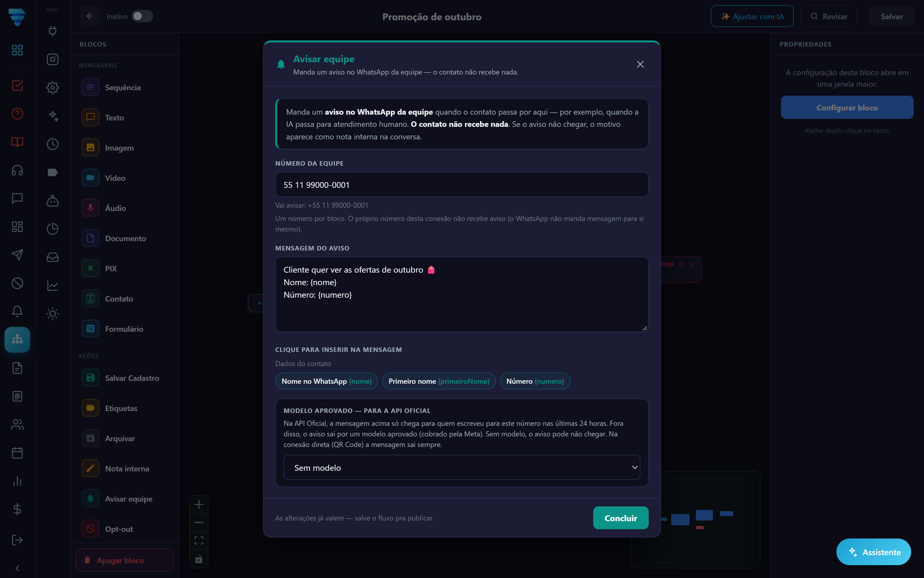
Task: Add the Imagem block
Action: 124,148
